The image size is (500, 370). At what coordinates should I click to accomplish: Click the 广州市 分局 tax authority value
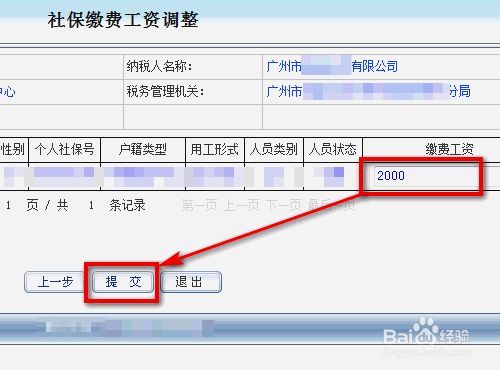tap(368, 91)
